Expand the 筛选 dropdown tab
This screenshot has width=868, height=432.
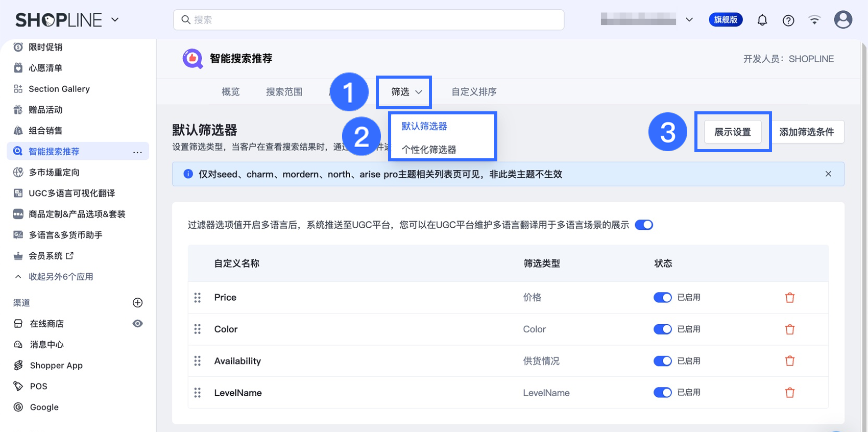[406, 92]
